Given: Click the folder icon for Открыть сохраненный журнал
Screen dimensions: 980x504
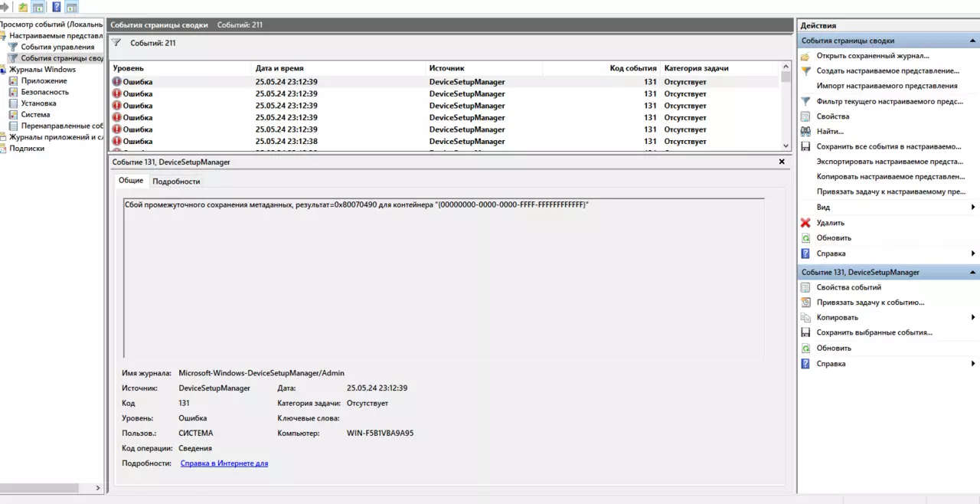Looking at the screenshot, I should [x=805, y=56].
